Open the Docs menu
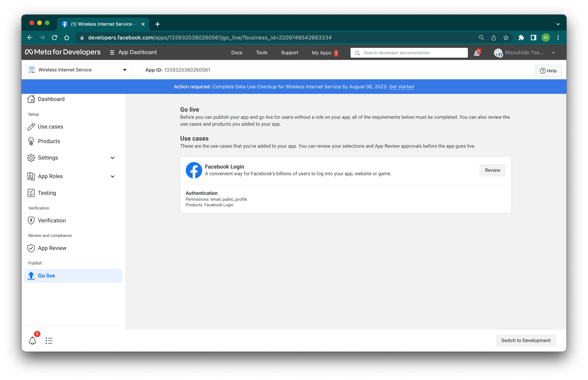588x380 pixels. pos(237,52)
